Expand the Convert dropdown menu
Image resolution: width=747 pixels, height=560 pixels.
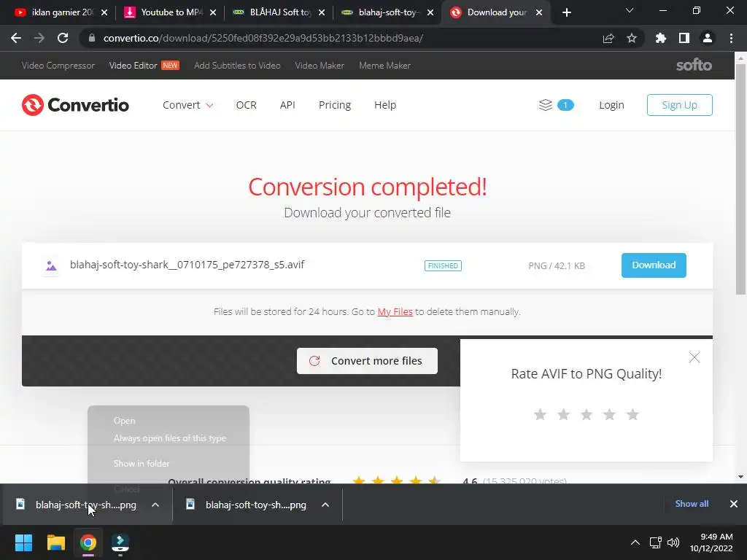pyautogui.click(x=187, y=105)
